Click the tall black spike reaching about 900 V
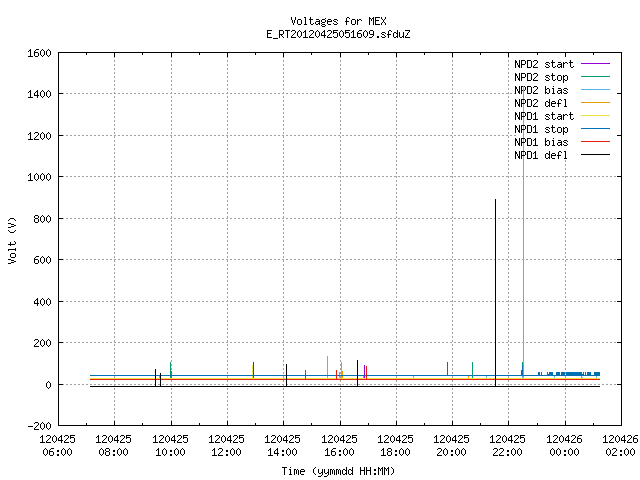Image resolution: width=640 pixels, height=480 pixels. tap(496, 292)
